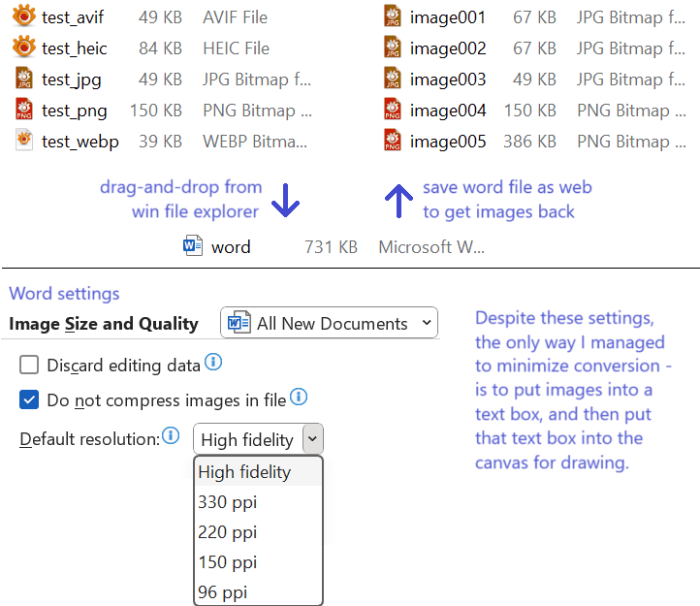Select the image004 PNG file icon
This screenshot has height=606, width=700.
click(x=392, y=111)
